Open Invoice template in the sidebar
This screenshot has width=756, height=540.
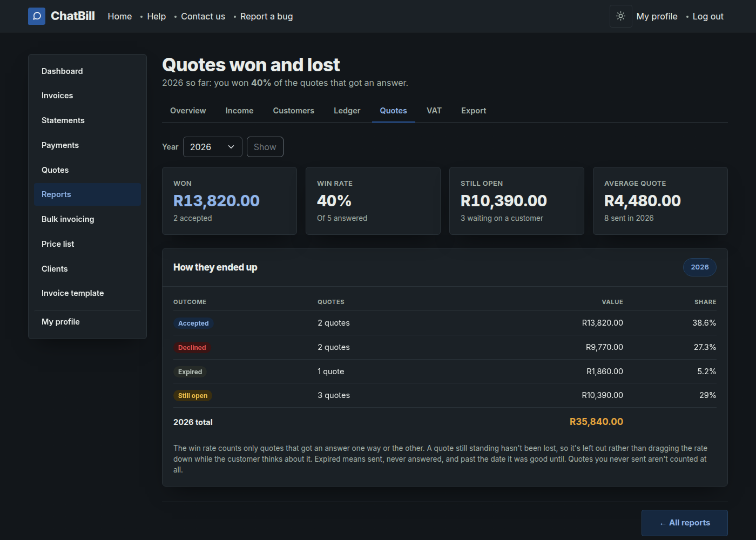pos(87,293)
